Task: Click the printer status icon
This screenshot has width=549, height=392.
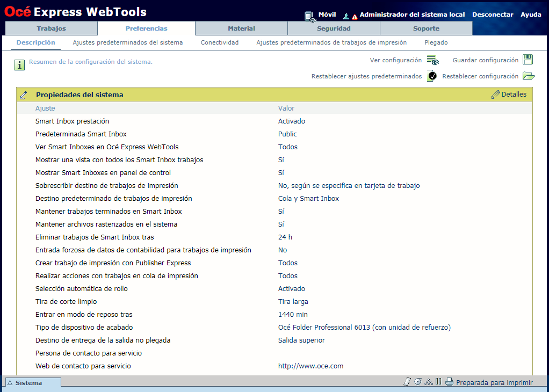Action: (449, 381)
